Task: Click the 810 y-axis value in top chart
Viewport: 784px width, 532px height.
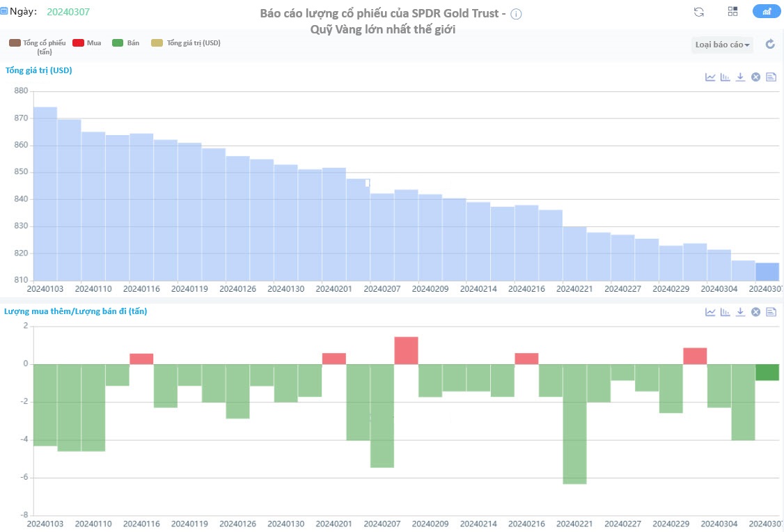Action: point(21,280)
